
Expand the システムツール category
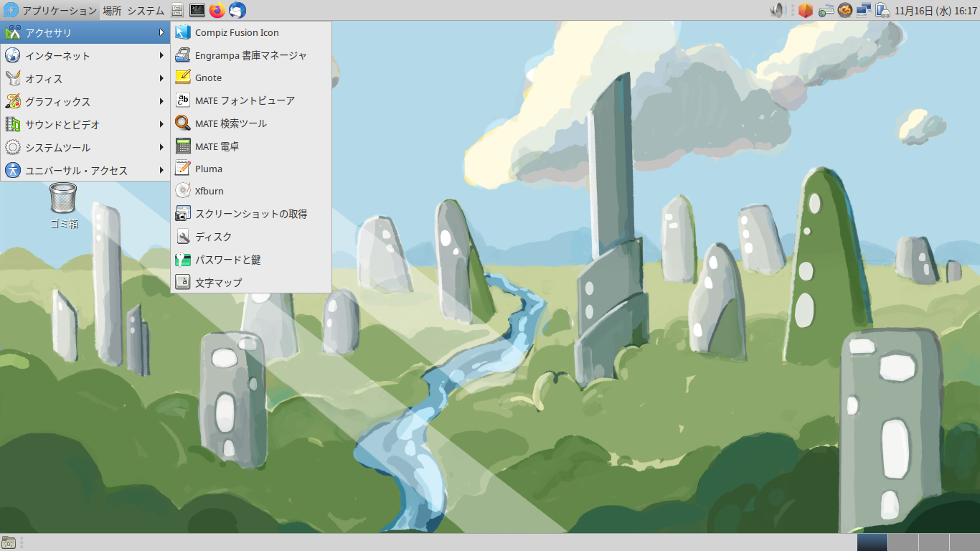tap(85, 148)
